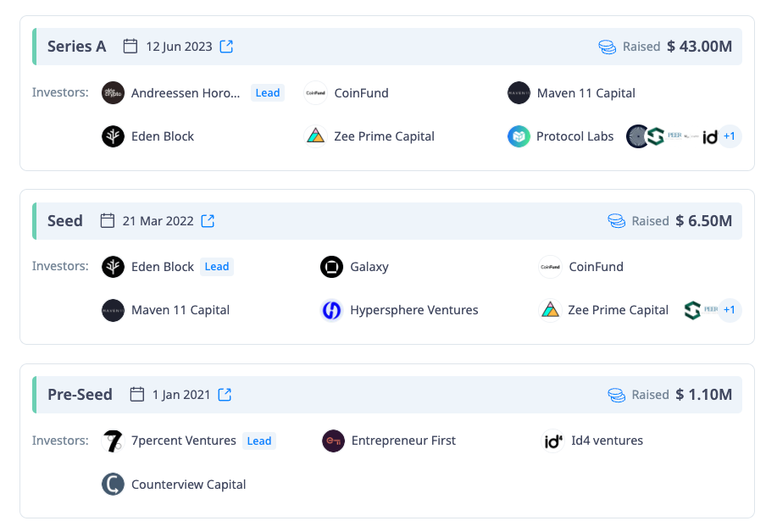Click the Galaxy investor logo
777x532 pixels.
pos(331,267)
